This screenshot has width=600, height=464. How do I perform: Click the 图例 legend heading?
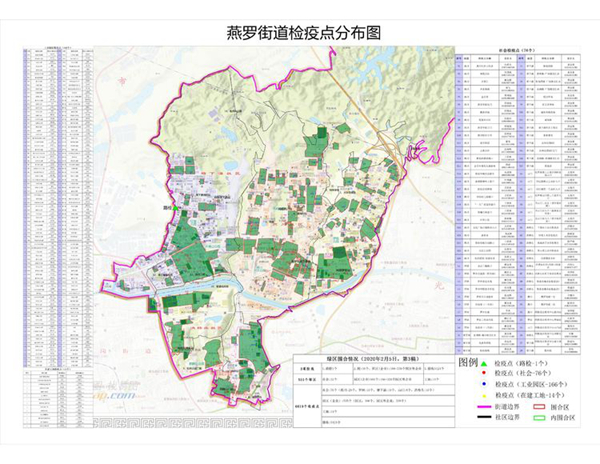[468, 363]
